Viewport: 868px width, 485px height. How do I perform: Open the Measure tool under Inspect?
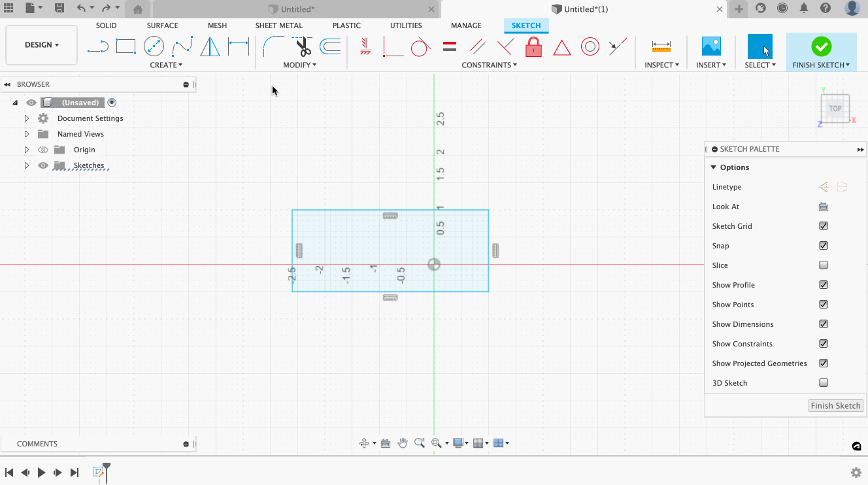[x=661, y=46]
